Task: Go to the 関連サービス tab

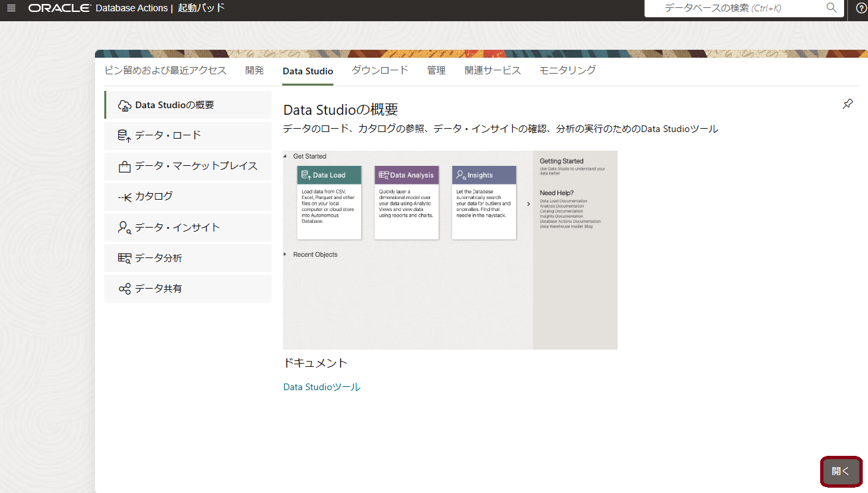Action: [492, 70]
